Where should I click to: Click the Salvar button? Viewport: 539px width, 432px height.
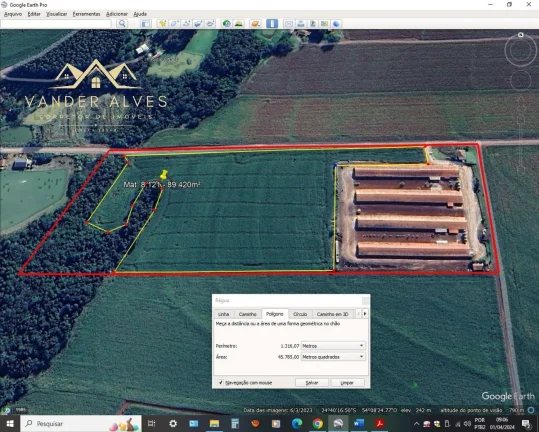(312, 383)
